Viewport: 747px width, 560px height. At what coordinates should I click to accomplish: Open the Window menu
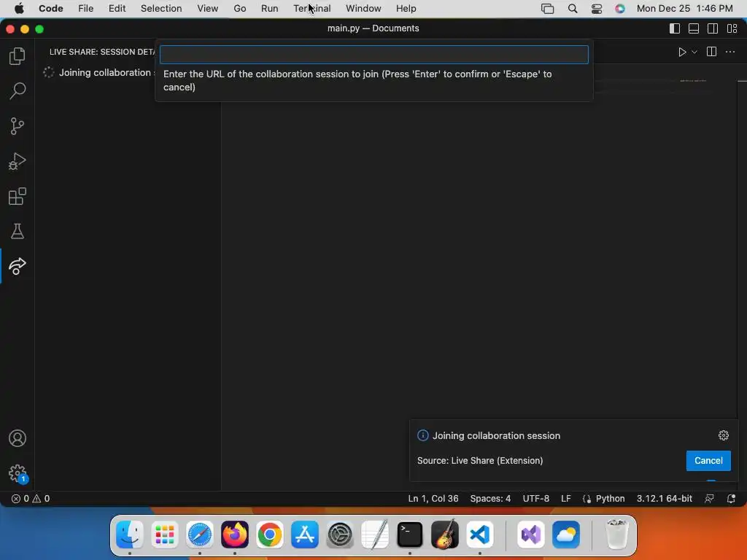coord(363,9)
